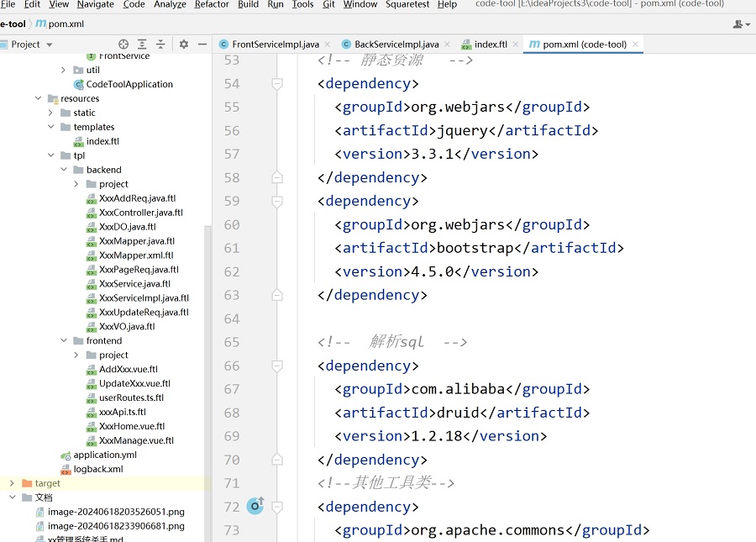
Task: Open Project panel settings gear
Action: [x=184, y=44]
